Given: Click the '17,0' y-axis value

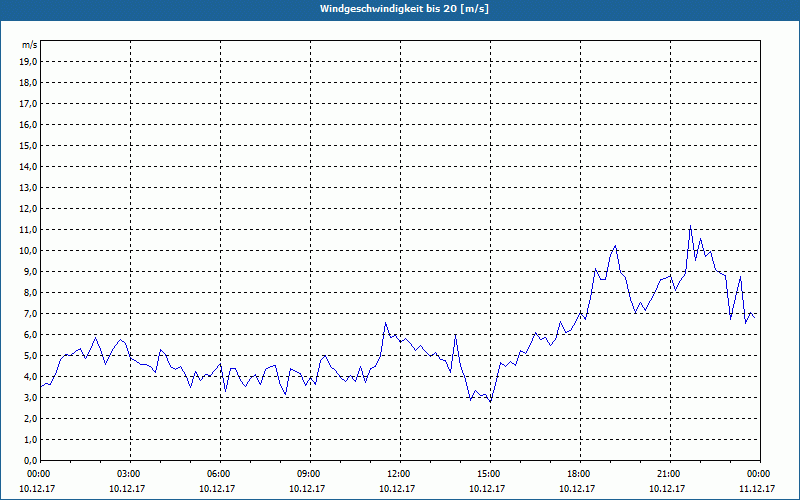Looking at the screenshot, I should pyautogui.click(x=29, y=104).
